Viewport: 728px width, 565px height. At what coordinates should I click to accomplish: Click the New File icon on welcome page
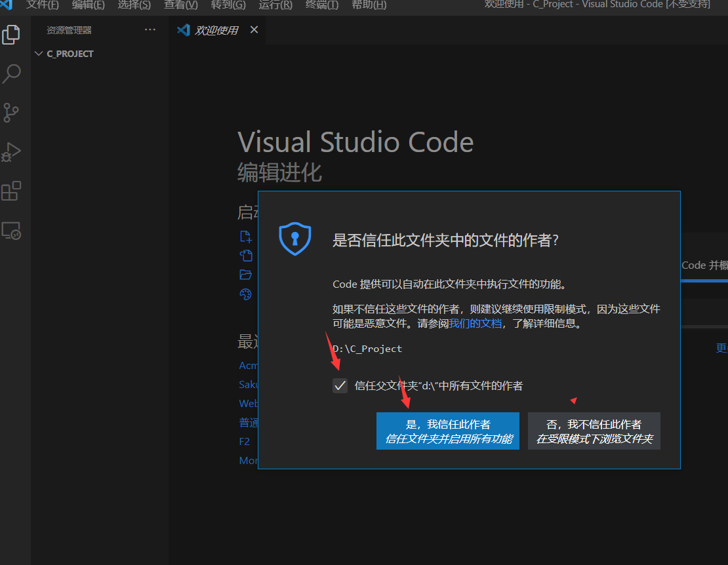point(245,237)
